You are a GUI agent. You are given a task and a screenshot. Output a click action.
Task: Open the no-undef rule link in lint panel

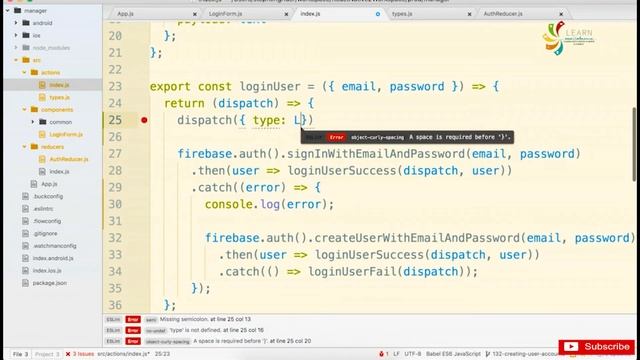pos(156,330)
